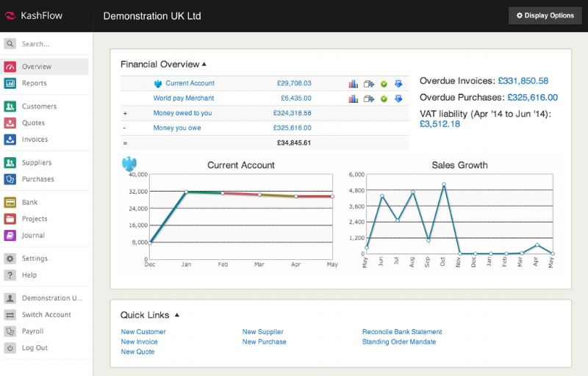The height and width of the screenshot is (376, 588).
Task: Go to the Customers menu item
Action: click(x=39, y=106)
